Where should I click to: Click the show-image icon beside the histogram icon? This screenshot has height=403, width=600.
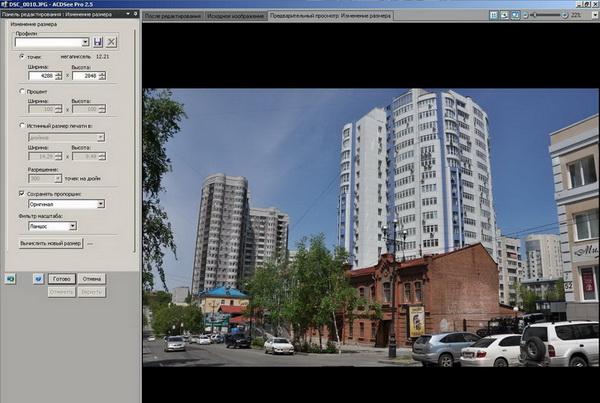pos(505,15)
